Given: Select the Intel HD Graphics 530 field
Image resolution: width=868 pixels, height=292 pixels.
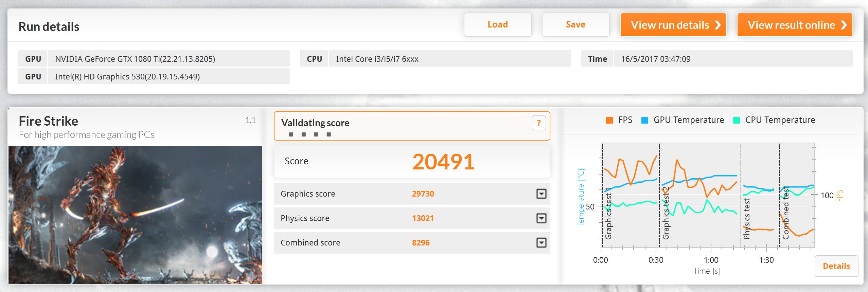Looking at the screenshot, I should [x=169, y=76].
